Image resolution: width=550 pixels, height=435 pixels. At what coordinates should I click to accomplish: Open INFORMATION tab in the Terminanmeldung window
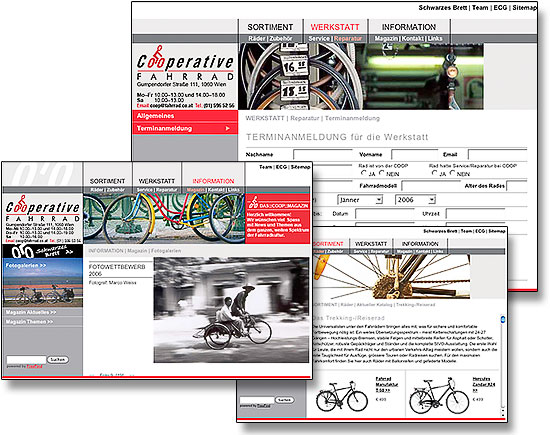click(409, 27)
